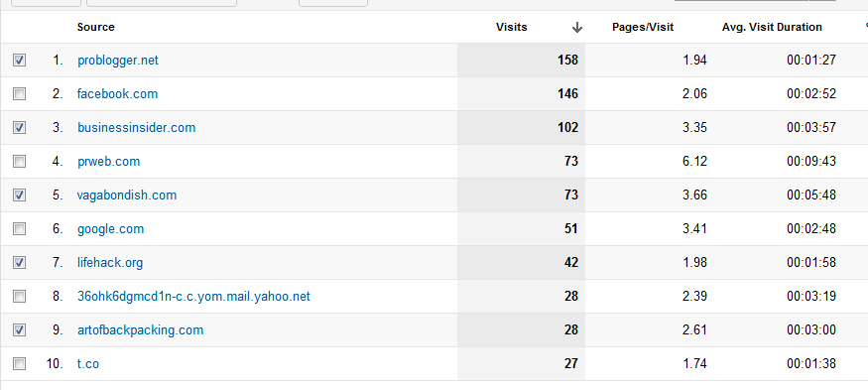Sort by Avg. Visit Duration header

tap(772, 27)
